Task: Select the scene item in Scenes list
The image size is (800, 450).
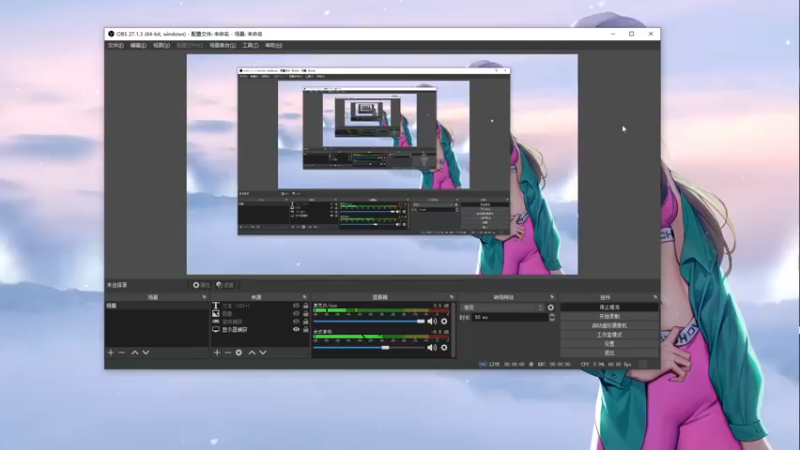Action: [157, 306]
